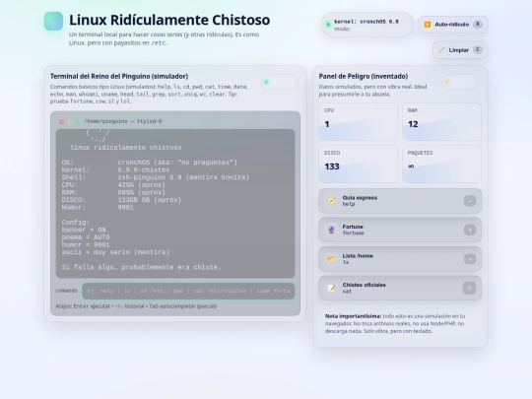This screenshot has width=532, height=399.
Task: Click the 'banner = ON' config line
Action: (x=84, y=230)
